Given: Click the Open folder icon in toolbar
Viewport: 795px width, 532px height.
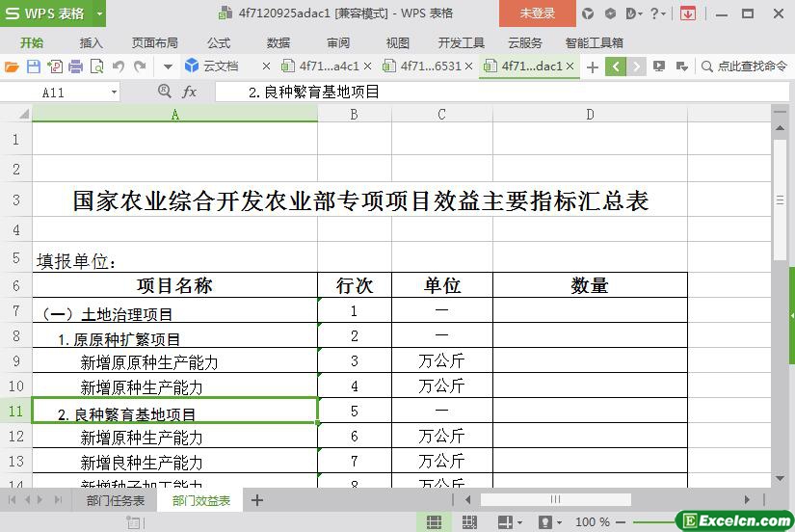Looking at the screenshot, I should coord(12,66).
